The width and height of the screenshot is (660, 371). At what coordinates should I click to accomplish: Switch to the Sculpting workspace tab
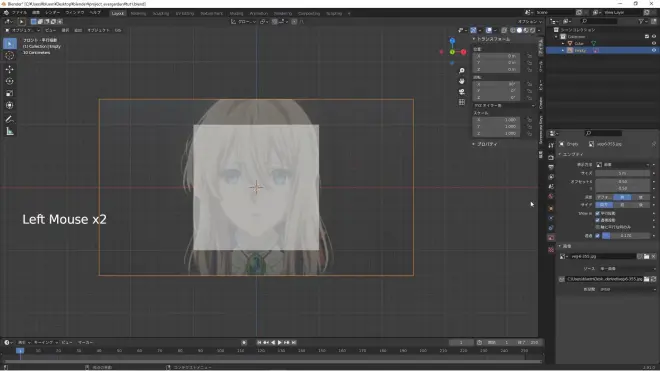(x=160, y=13)
